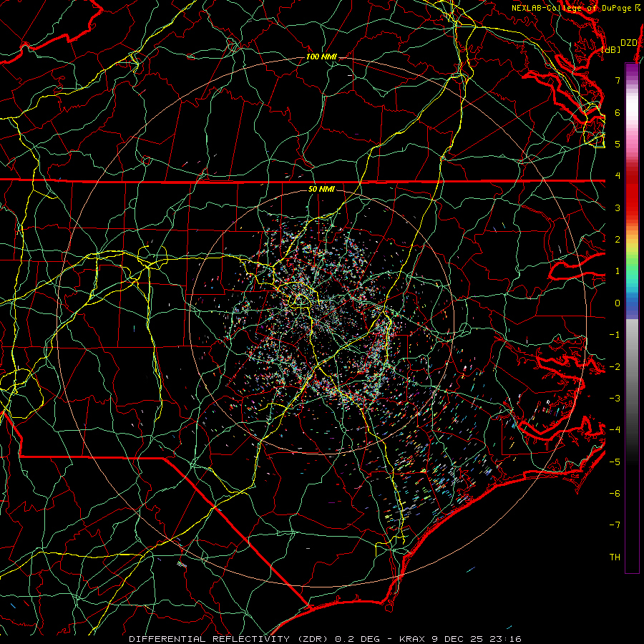Click the 3 value on color scale
The height and width of the screenshot is (644, 644).
coord(618,208)
